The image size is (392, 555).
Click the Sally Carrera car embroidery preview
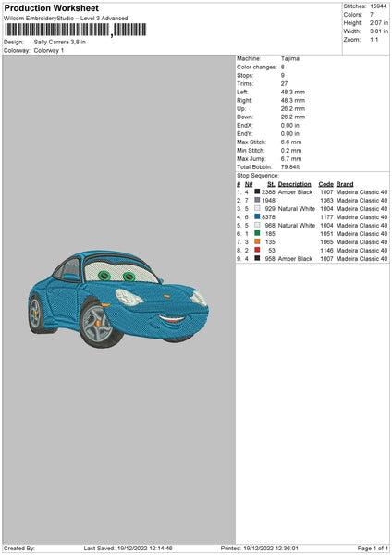click(118, 299)
